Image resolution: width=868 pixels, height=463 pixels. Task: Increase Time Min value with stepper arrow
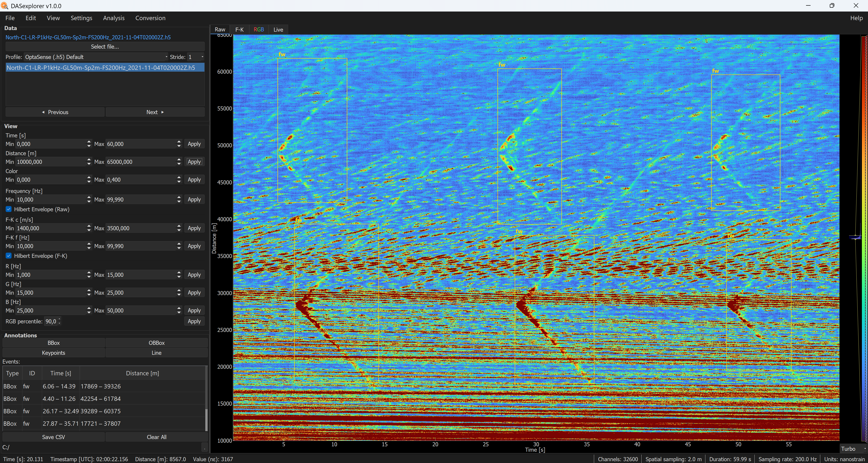(89, 142)
